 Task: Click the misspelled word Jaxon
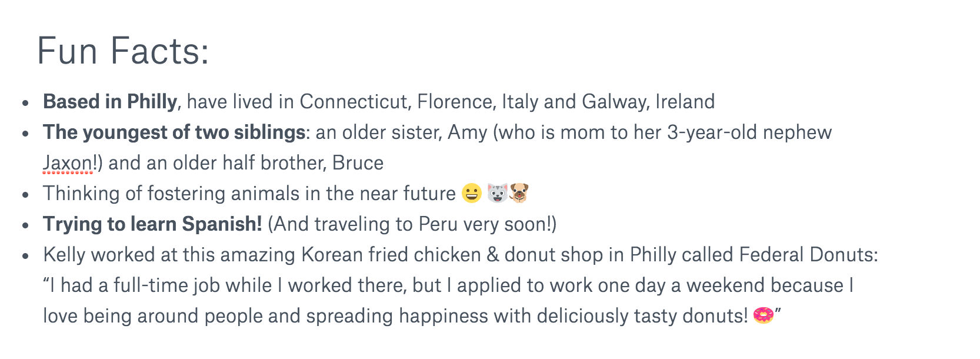click(x=68, y=163)
